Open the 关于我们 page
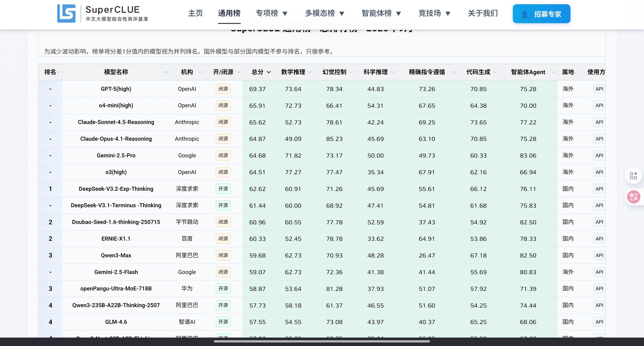644x346 pixels. click(x=483, y=13)
